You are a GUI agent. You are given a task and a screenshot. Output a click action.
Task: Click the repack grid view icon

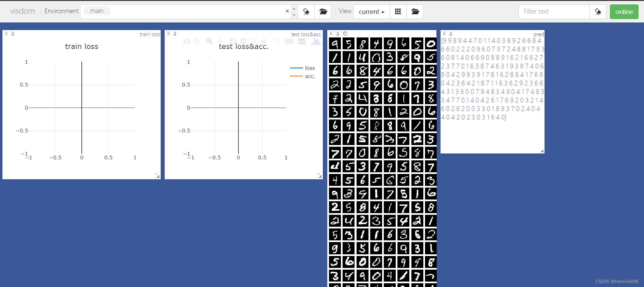(x=398, y=12)
